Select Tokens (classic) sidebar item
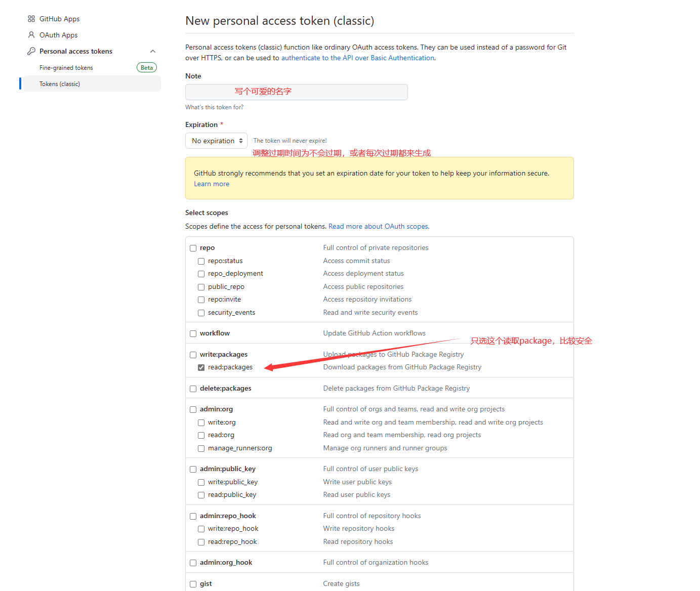The width and height of the screenshot is (700, 591). point(92,83)
